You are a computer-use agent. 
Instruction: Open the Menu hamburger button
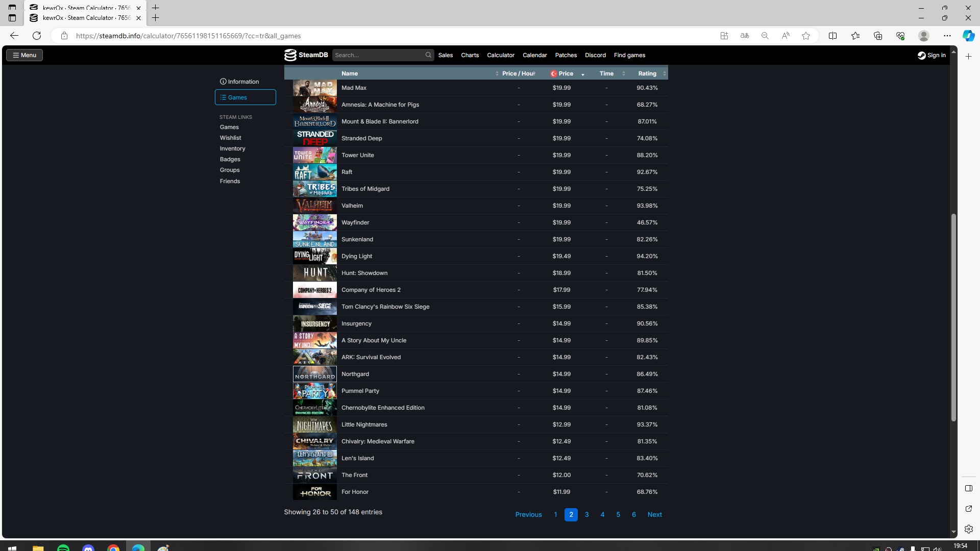pyautogui.click(x=24, y=55)
